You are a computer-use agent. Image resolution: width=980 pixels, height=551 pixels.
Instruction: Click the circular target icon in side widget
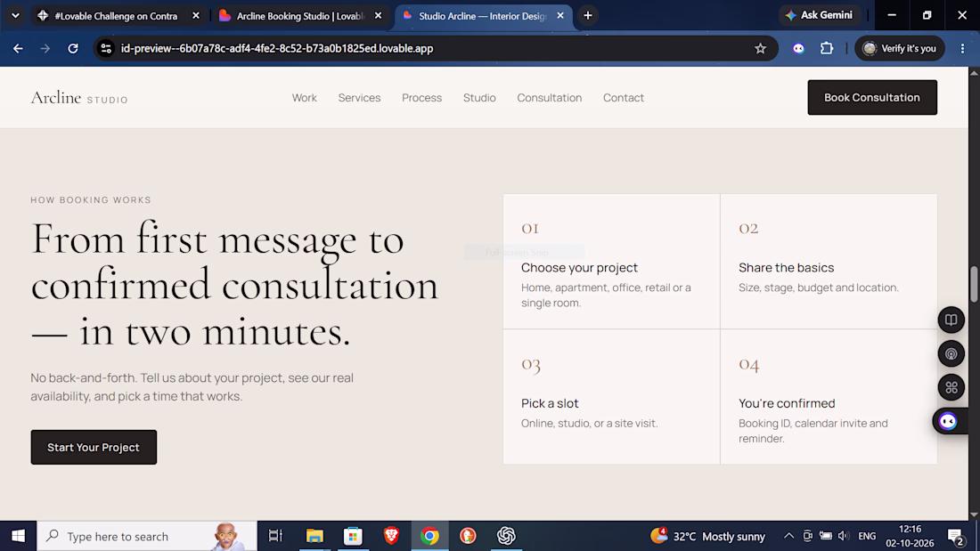pyautogui.click(x=951, y=353)
